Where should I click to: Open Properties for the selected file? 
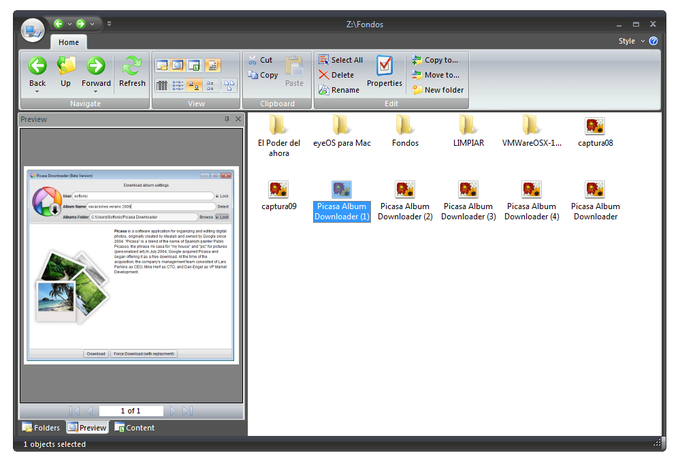pyautogui.click(x=384, y=72)
